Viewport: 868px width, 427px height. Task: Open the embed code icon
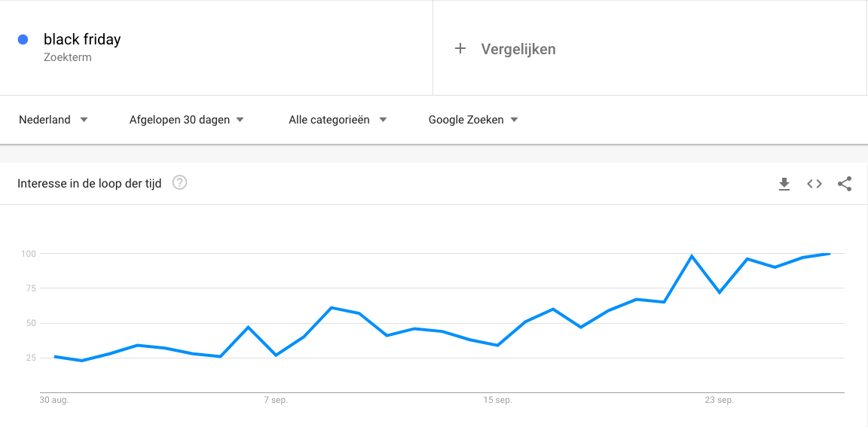tap(815, 184)
